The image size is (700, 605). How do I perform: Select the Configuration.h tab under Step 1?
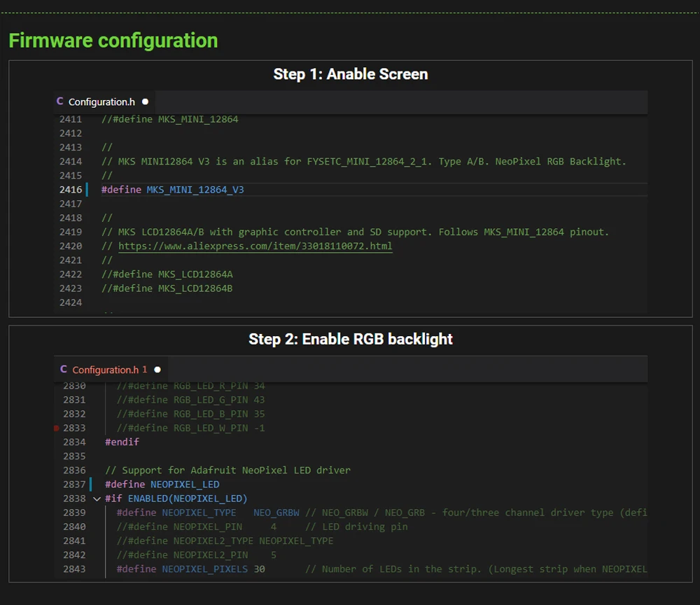(101, 102)
